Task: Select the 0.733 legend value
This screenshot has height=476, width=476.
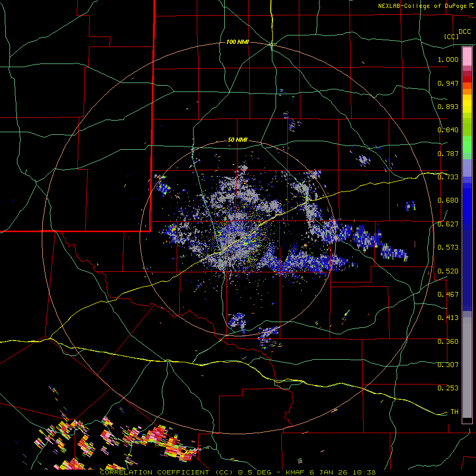Action: [x=448, y=177]
